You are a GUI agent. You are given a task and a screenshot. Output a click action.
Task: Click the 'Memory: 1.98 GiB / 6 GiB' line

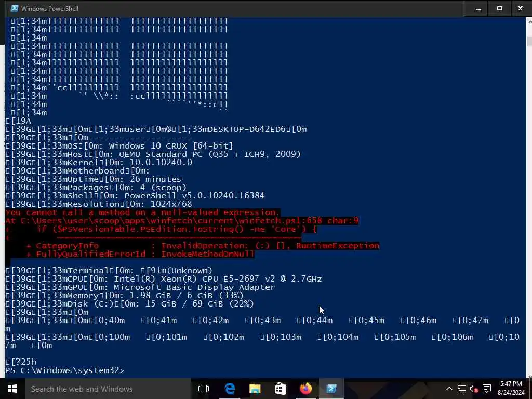[125, 296]
